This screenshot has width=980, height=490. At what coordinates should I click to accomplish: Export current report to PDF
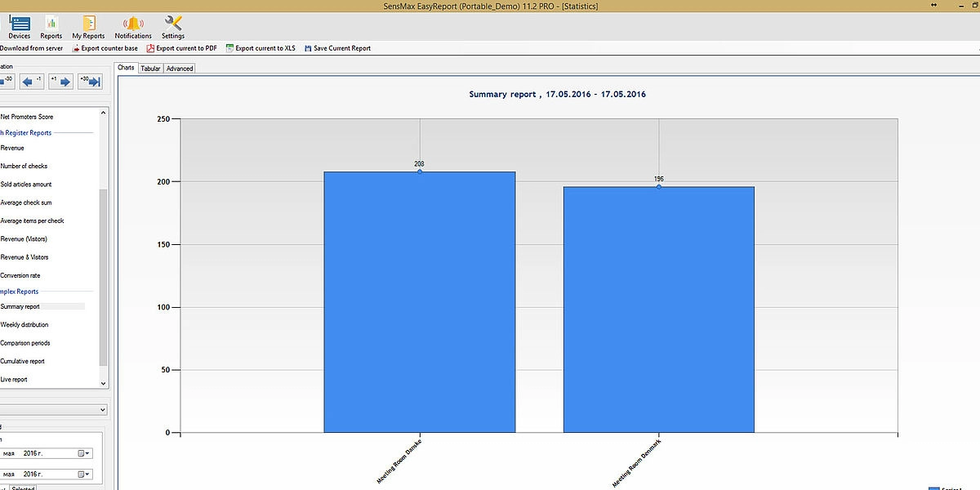(x=181, y=48)
